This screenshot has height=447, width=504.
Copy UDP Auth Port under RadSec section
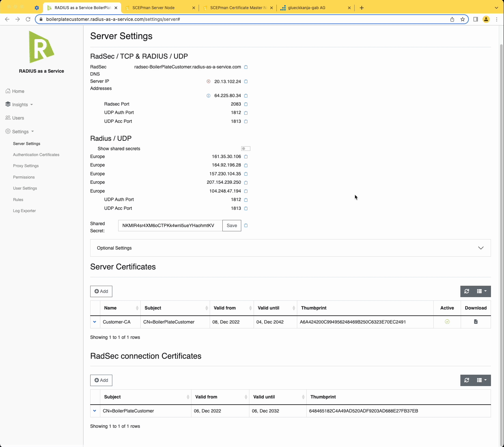[x=246, y=113]
